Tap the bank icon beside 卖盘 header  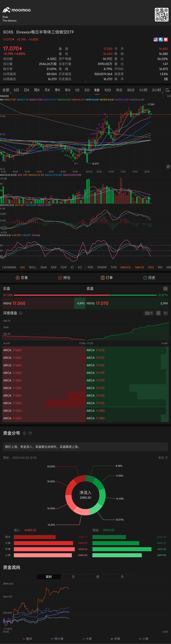pos(166,289)
